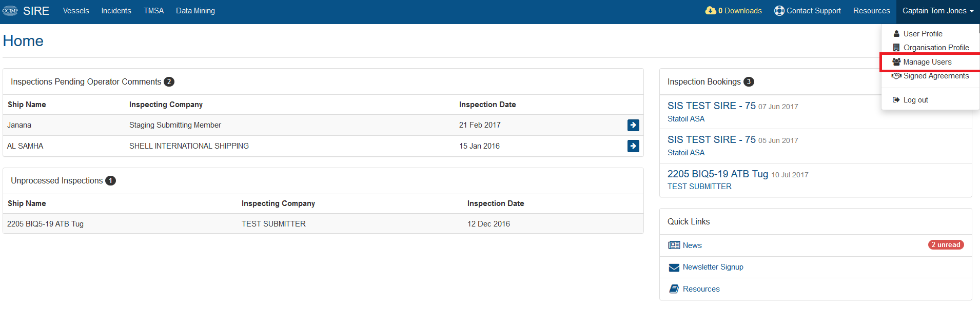Collapse the Captain Tom Jones dropdown

coord(938,11)
